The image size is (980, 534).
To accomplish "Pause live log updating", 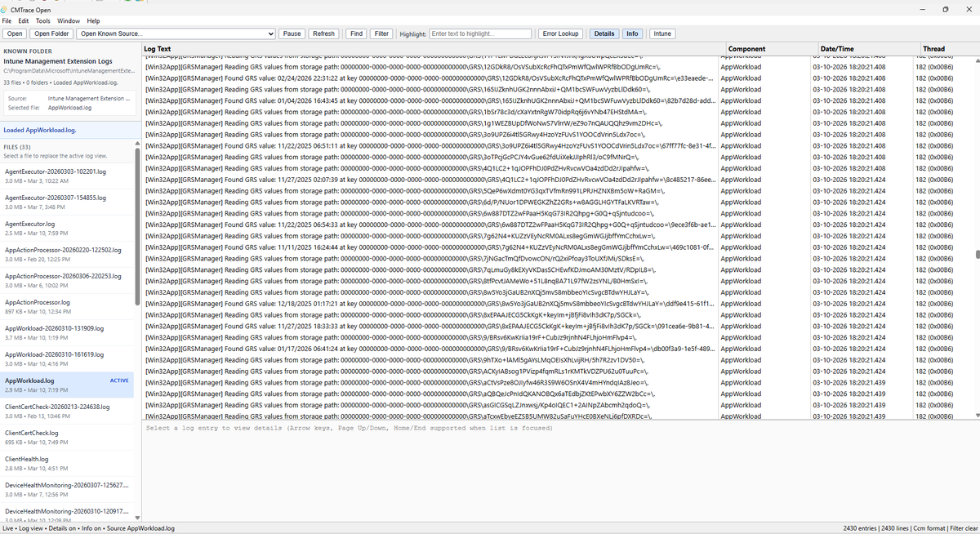I will (x=292, y=33).
